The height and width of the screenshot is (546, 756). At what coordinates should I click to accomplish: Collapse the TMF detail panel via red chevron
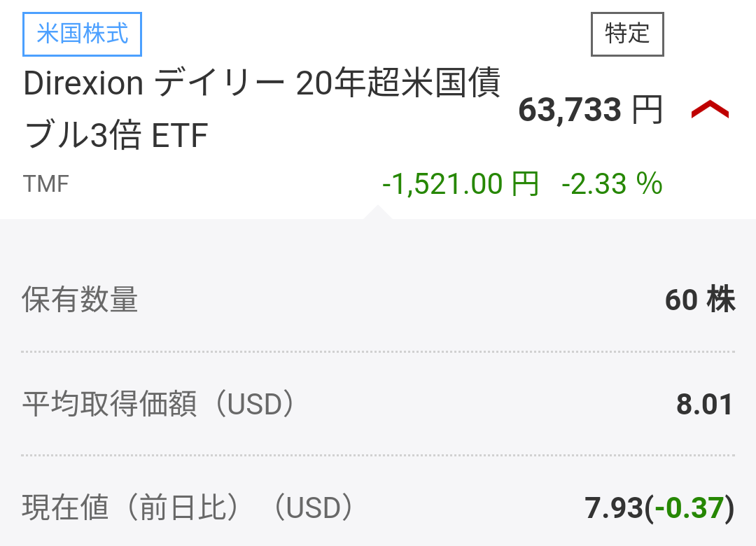pos(710,108)
